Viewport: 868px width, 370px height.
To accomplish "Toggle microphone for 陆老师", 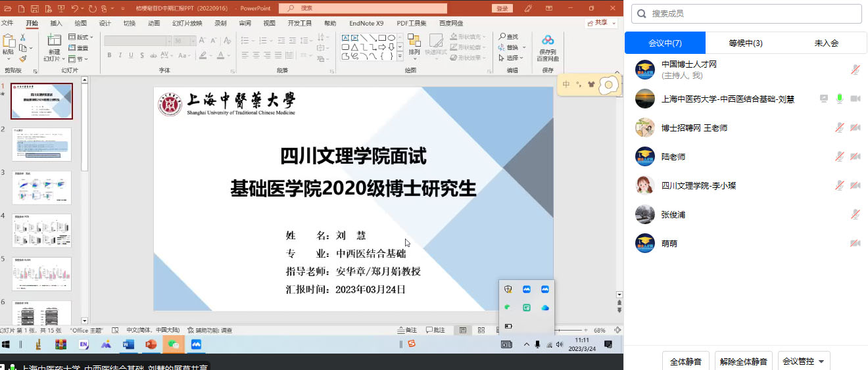I will 840,156.
